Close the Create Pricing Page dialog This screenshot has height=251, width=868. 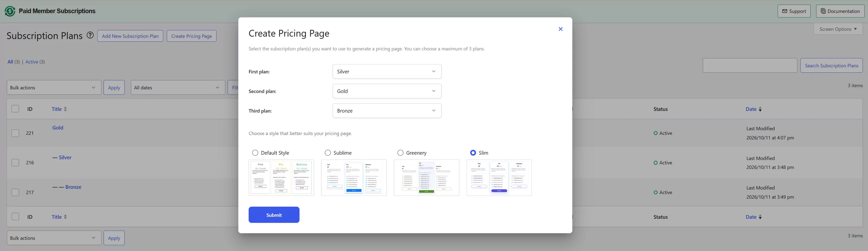(x=560, y=29)
